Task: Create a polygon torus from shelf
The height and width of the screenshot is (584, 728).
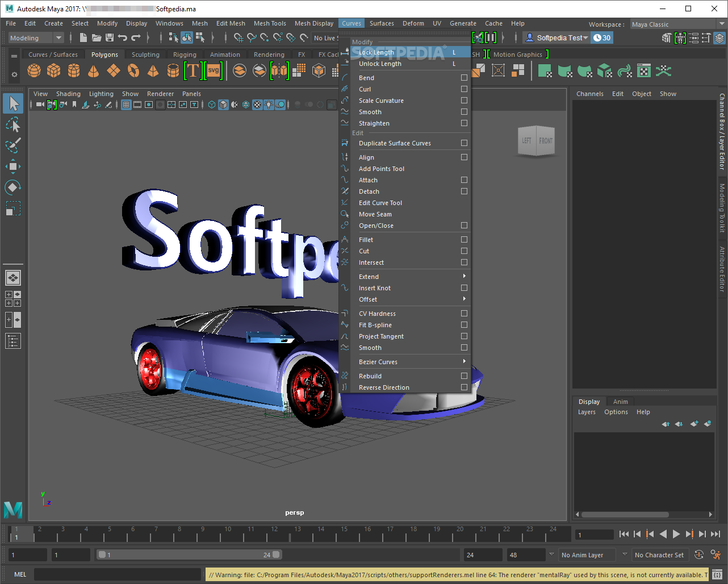Action: coord(133,70)
